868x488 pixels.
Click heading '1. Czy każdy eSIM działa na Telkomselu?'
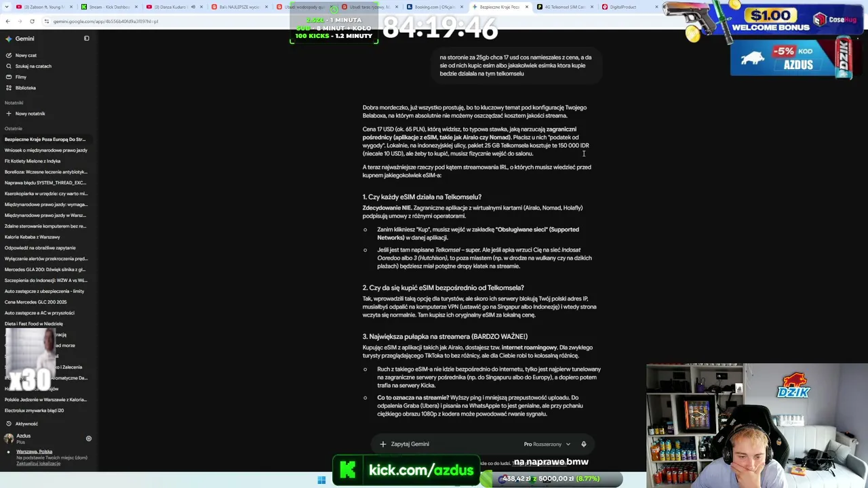click(x=422, y=197)
